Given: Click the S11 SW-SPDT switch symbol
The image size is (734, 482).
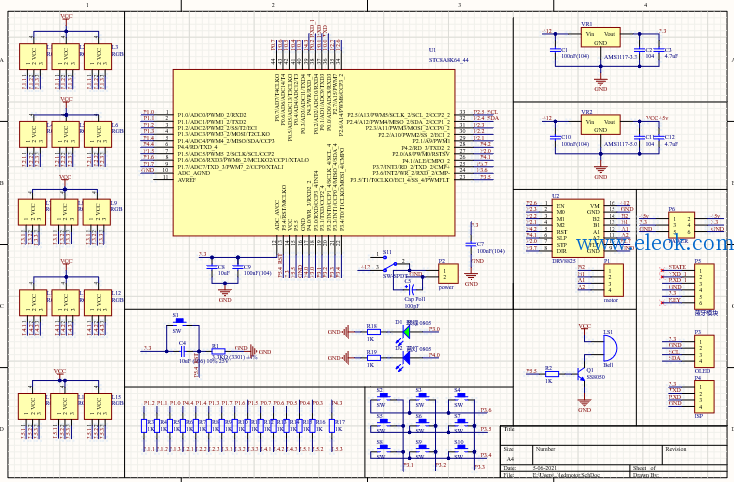Looking at the screenshot, I should 391,264.
